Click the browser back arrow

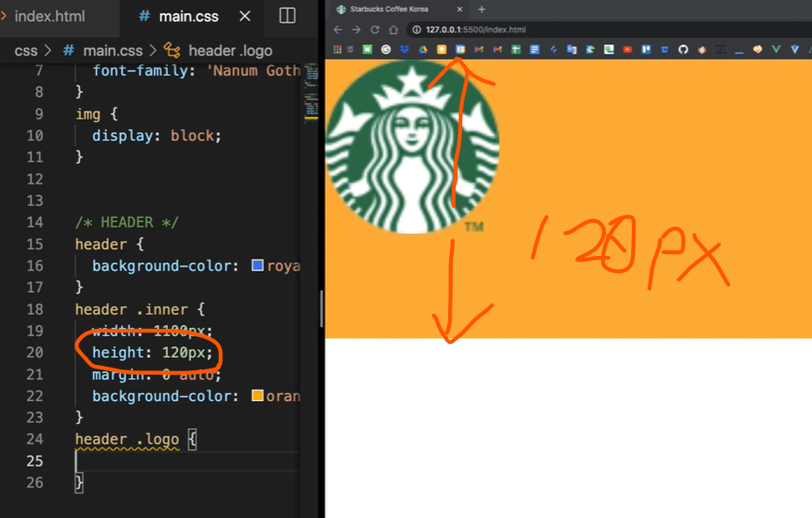(x=337, y=30)
